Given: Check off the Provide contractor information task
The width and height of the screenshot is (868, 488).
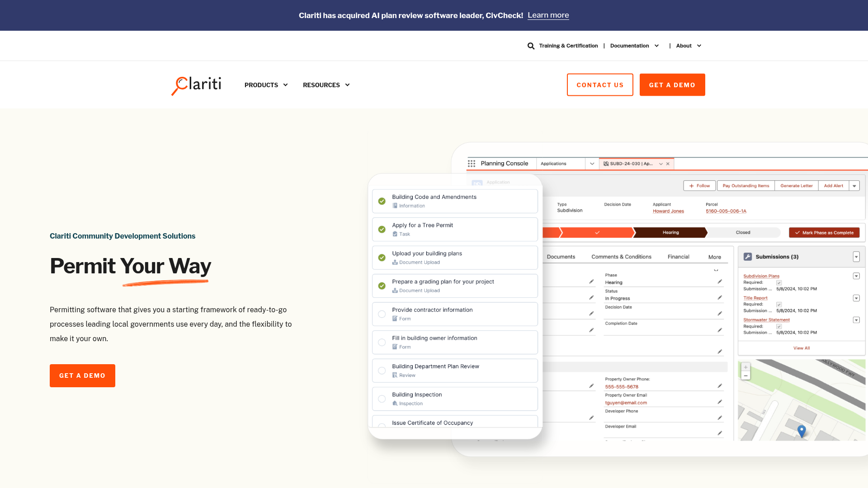Looking at the screenshot, I should tap(382, 314).
